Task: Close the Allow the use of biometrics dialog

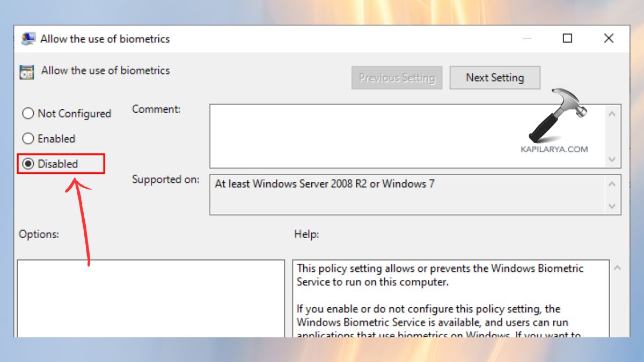Action: click(609, 39)
